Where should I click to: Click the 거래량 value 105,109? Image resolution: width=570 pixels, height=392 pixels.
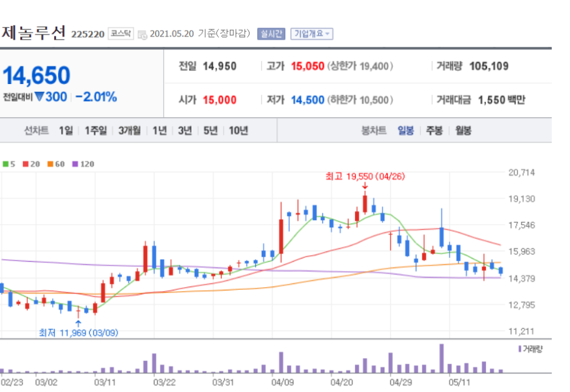489,66
